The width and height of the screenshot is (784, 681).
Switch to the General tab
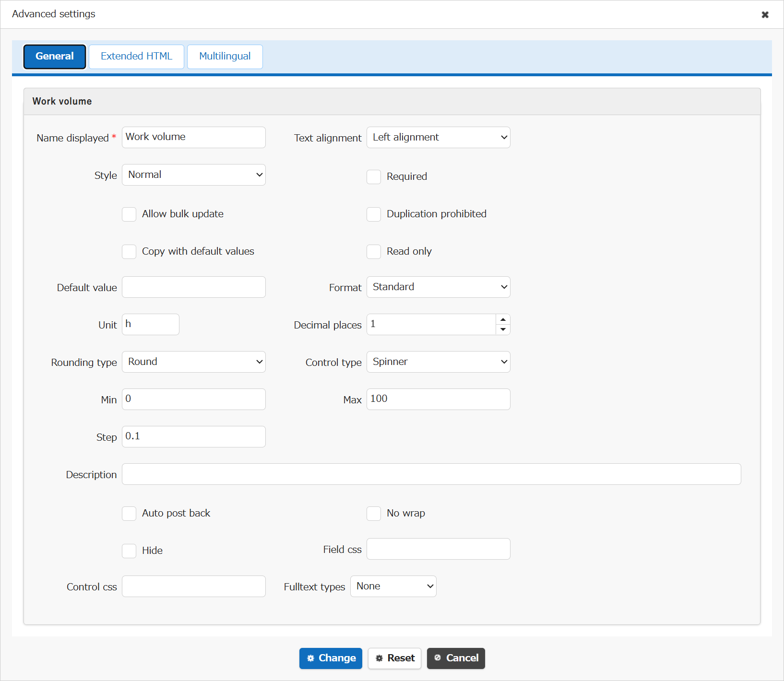(55, 57)
